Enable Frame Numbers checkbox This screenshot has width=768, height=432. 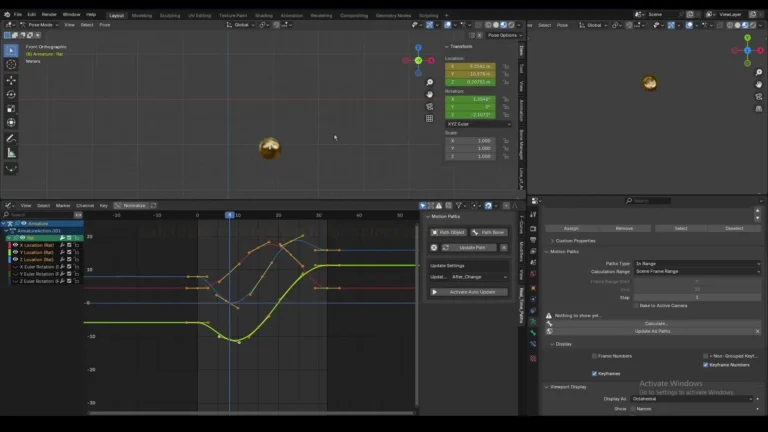594,356
